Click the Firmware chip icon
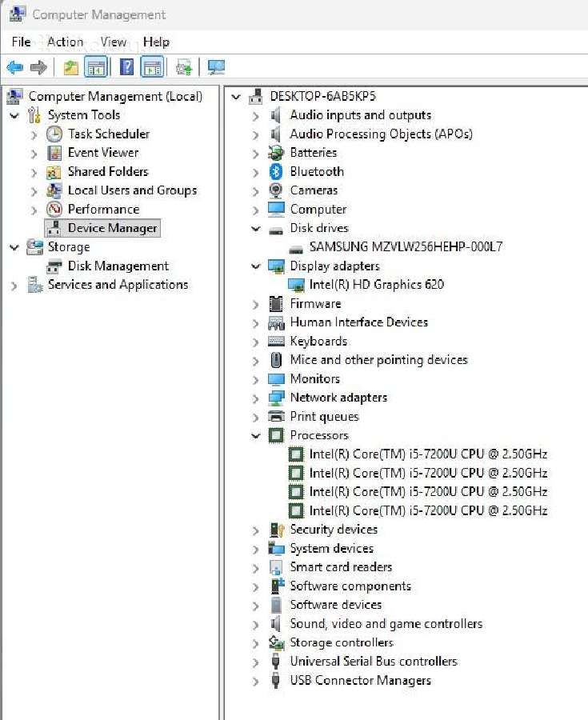Screen dimensions: 588x720 pos(276,303)
